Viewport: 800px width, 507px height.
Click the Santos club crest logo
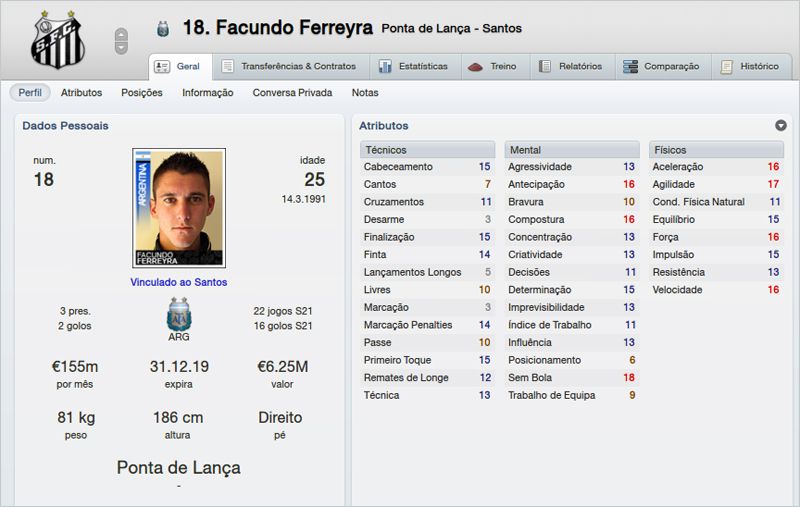click(58, 38)
